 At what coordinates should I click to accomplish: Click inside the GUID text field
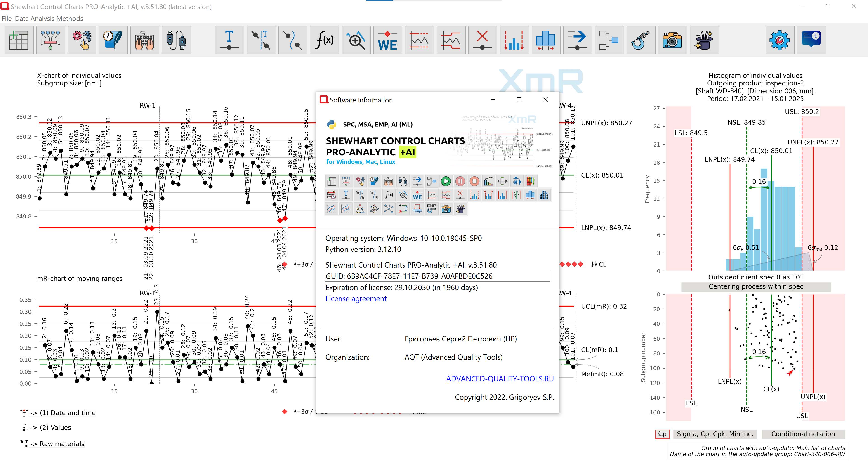click(437, 276)
